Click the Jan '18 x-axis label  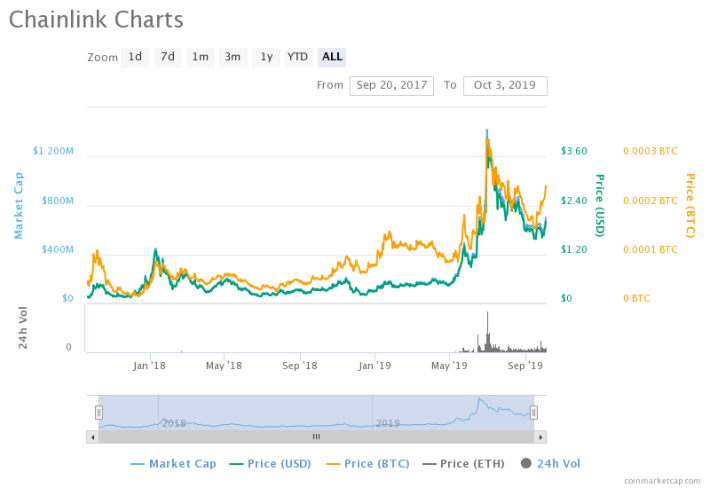pyautogui.click(x=149, y=365)
